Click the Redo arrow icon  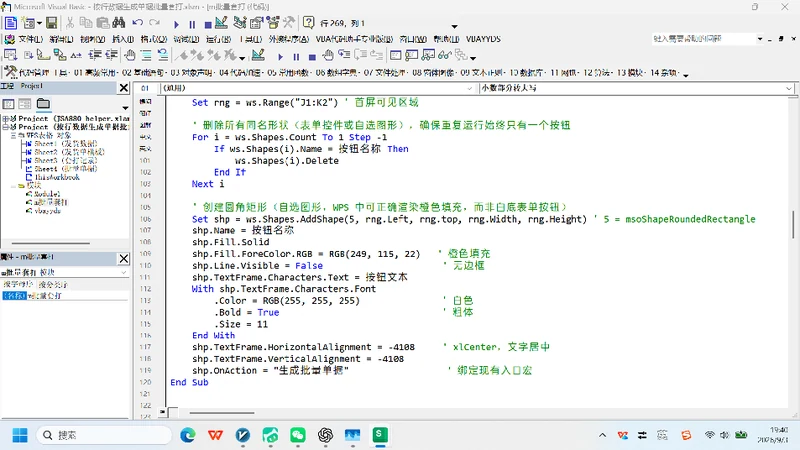[154, 23]
